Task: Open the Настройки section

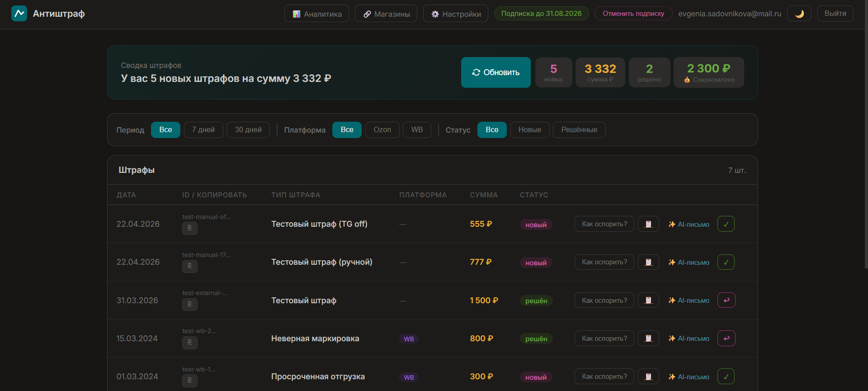Action: coord(456,14)
